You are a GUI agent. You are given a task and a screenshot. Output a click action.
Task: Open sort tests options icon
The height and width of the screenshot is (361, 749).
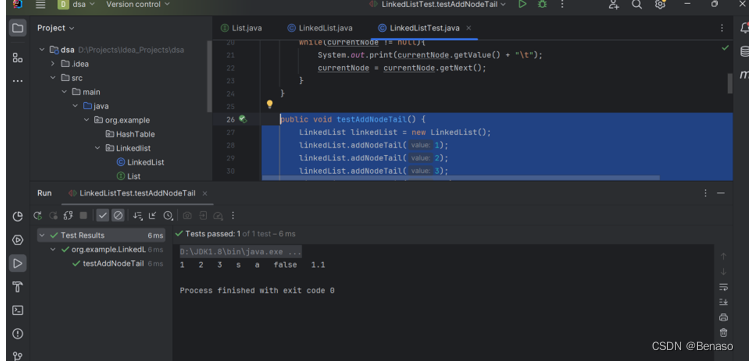(x=138, y=216)
